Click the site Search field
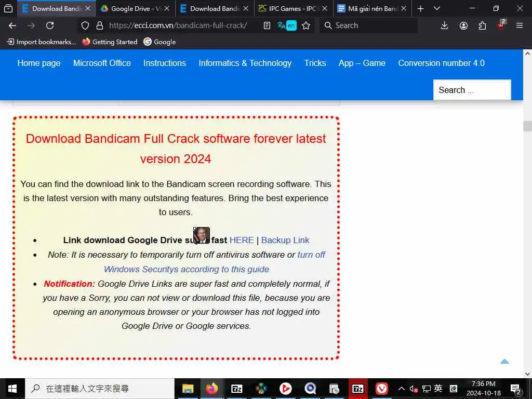 click(x=472, y=90)
